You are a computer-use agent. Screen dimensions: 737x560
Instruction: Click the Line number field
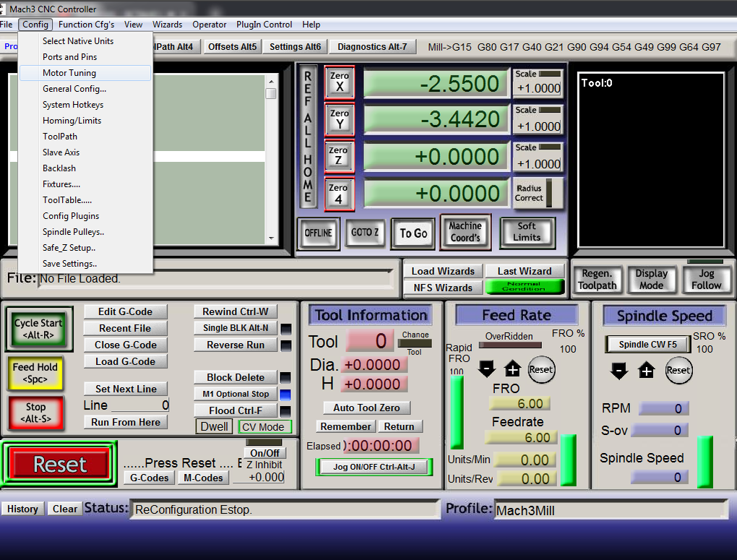140,405
